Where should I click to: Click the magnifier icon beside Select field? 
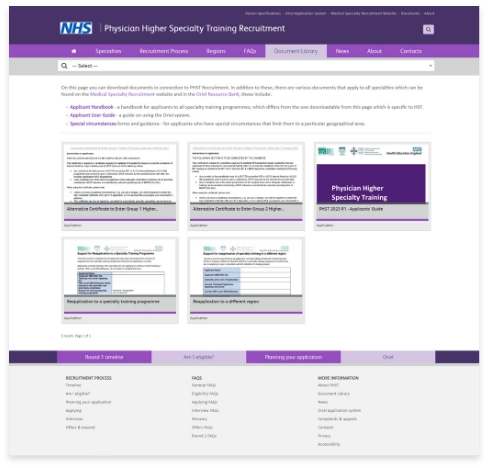click(x=64, y=66)
